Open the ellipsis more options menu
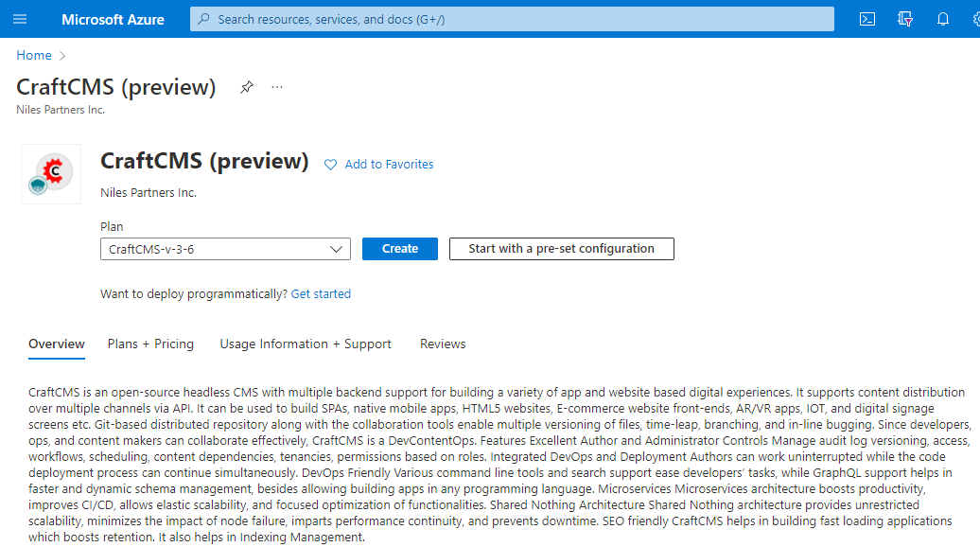 [277, 87]
